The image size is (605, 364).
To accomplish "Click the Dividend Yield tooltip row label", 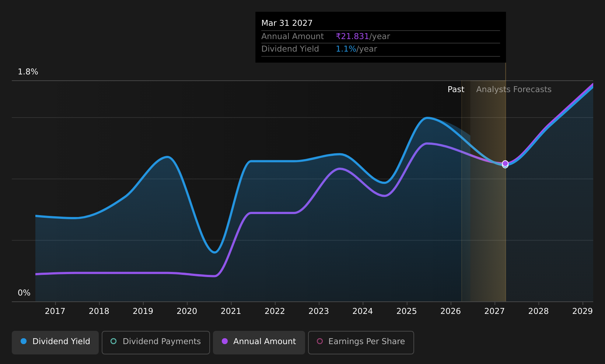I will [290, 49].
